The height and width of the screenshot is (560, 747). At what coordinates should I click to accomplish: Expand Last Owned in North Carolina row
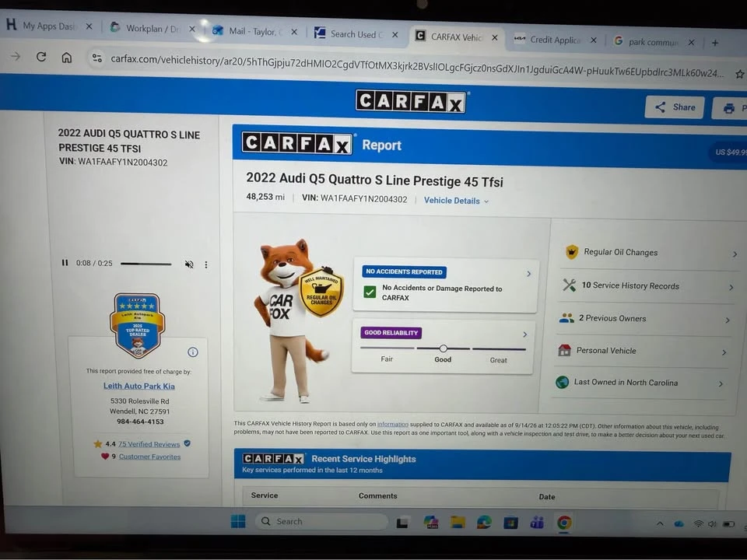point(640,383)
